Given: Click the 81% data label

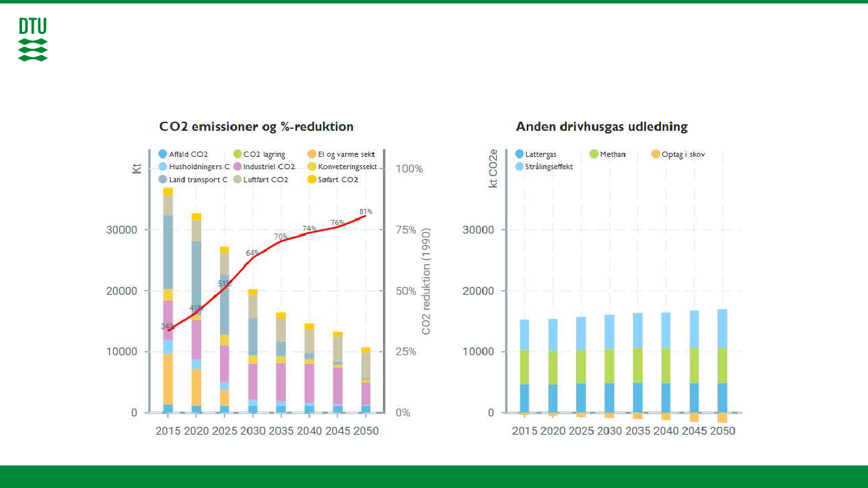Looking at the screenshot, I should (x=366, y=211).
